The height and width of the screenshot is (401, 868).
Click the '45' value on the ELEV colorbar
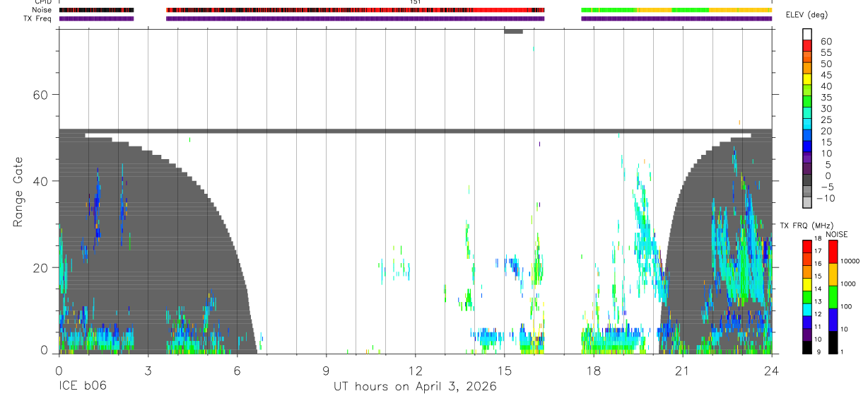coord(826,75)
